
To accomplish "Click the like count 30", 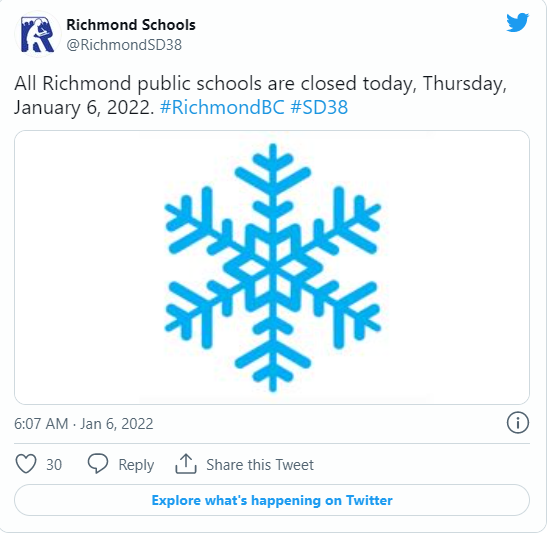I will (x=54, y=465).
